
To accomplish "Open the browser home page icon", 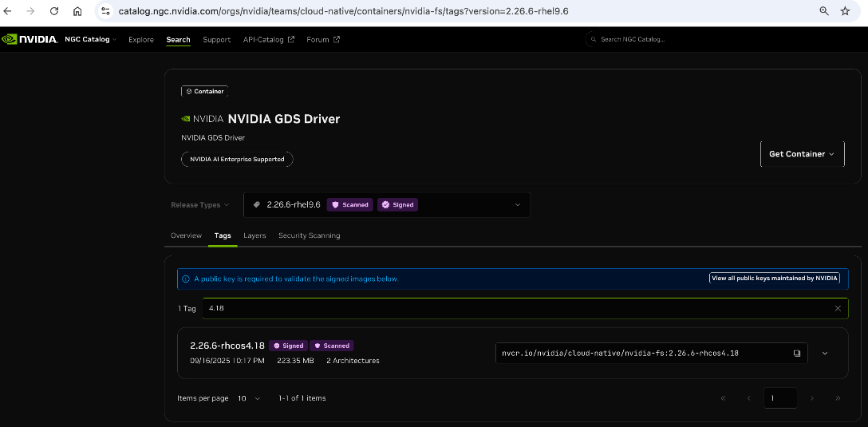I will point(77,11).
